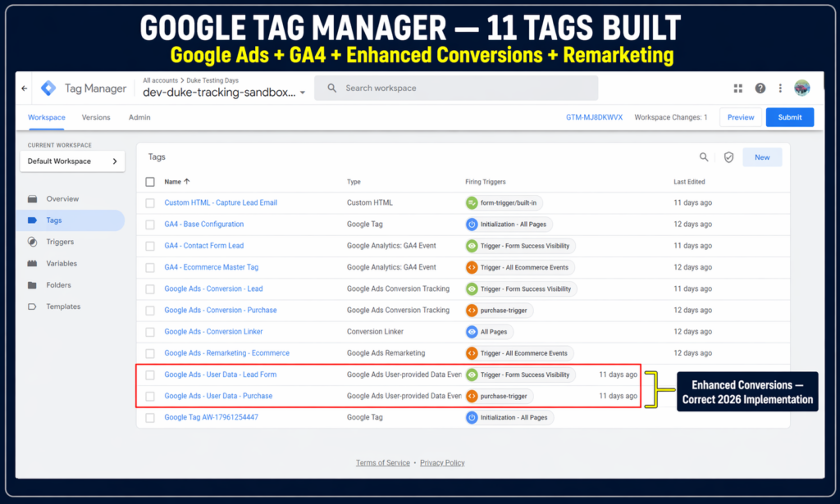This screenshot has width=840, height=504.
Task: Open the Google apps grid icon
Action: coord(737,89)
